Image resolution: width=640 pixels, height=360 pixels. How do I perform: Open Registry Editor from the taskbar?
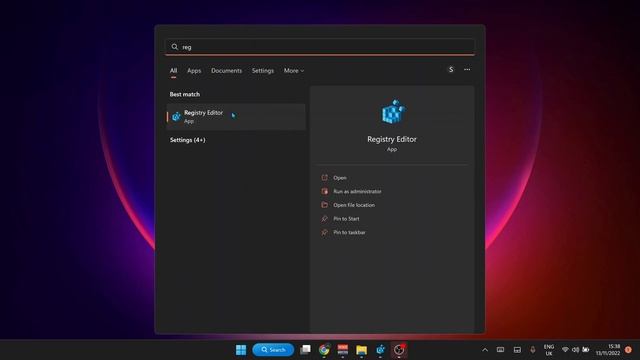point(380,350)
